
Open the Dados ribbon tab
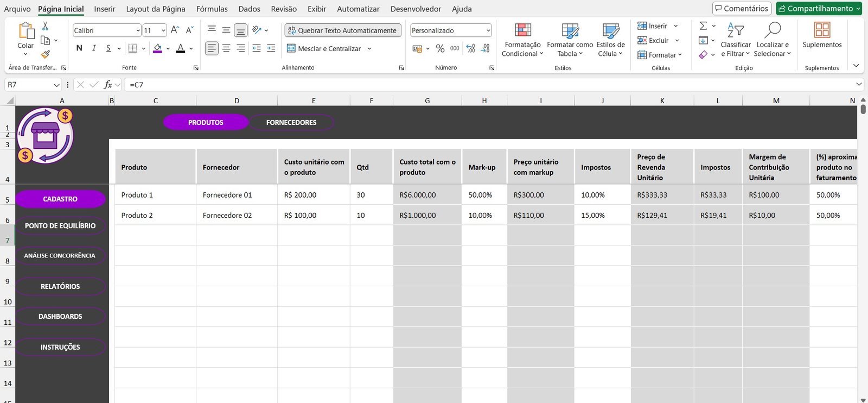(x=250, y=9)
